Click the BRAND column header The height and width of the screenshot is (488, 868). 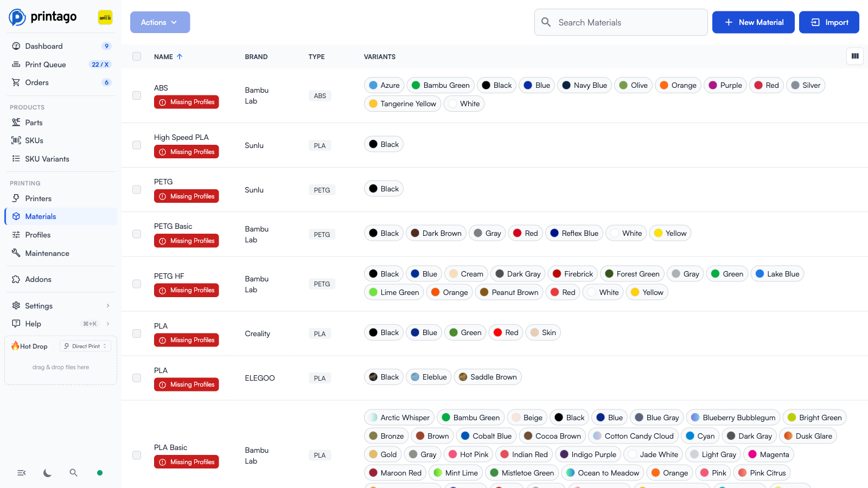point(256,56)
